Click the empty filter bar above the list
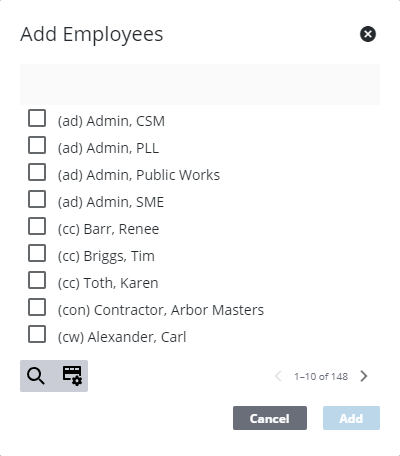 click(x=200, y=84)
